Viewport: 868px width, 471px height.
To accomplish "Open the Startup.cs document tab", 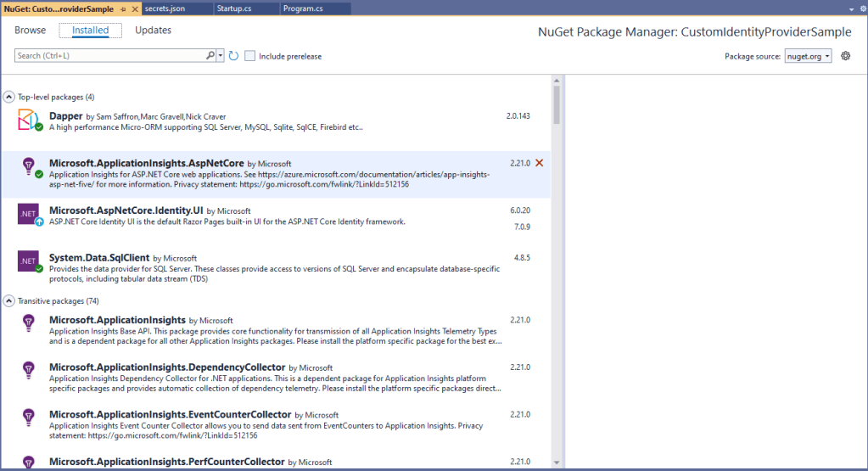I will point(235,8).
